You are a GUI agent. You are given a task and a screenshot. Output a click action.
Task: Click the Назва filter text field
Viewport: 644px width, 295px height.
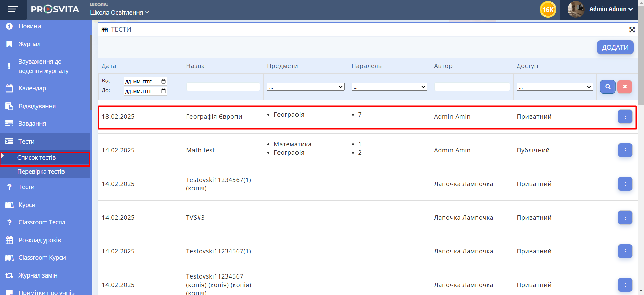(x=223, y=87)
